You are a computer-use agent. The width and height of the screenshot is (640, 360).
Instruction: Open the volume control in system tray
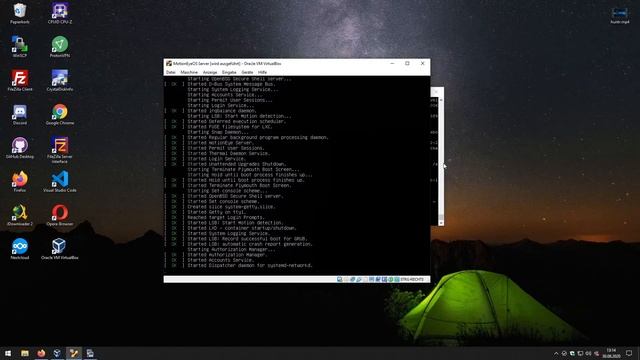coord(588,353)
